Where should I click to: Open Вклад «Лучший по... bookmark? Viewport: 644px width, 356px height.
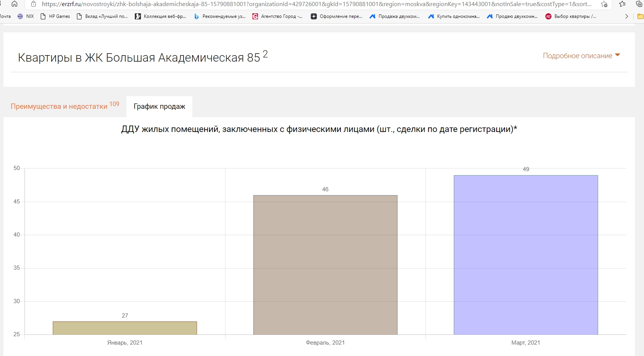[x=102, y=16]
